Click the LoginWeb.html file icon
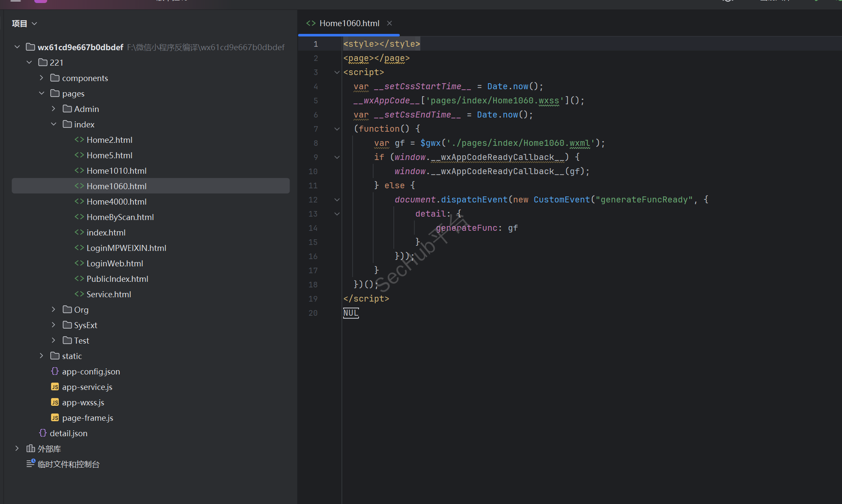 (x=79, y=263)
